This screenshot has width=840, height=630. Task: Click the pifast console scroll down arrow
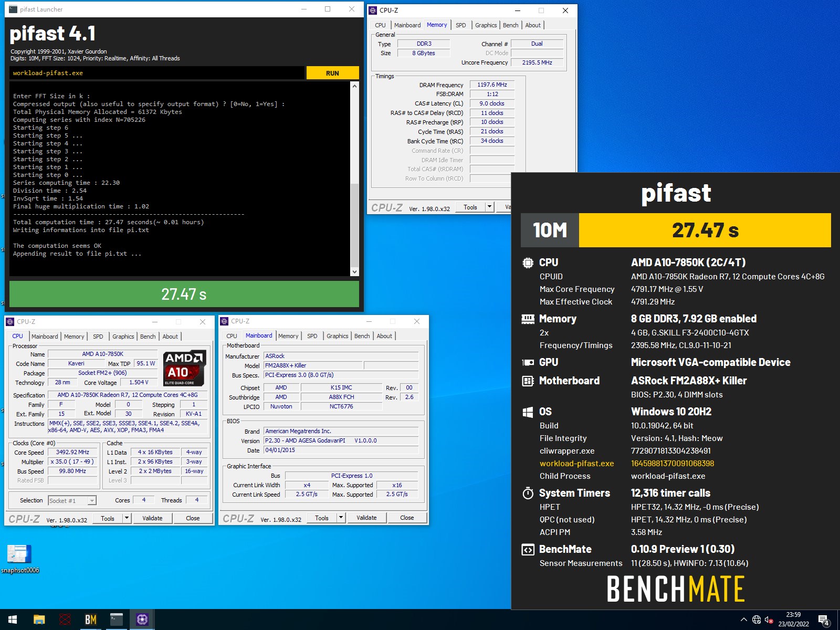click(354, 271)
